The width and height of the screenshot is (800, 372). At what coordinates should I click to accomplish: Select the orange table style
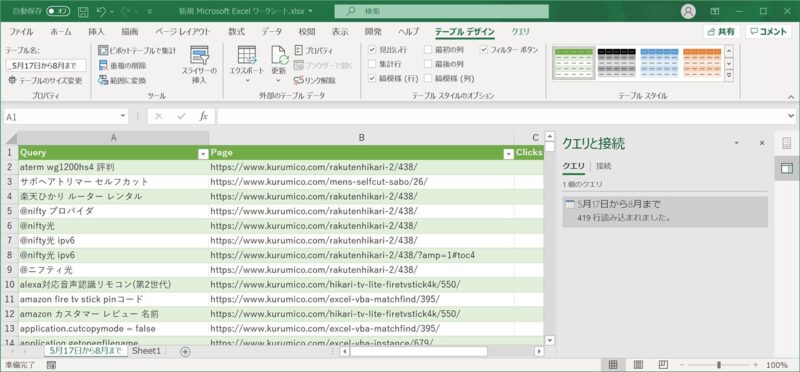pyautogui.click(x=702, y=63)
